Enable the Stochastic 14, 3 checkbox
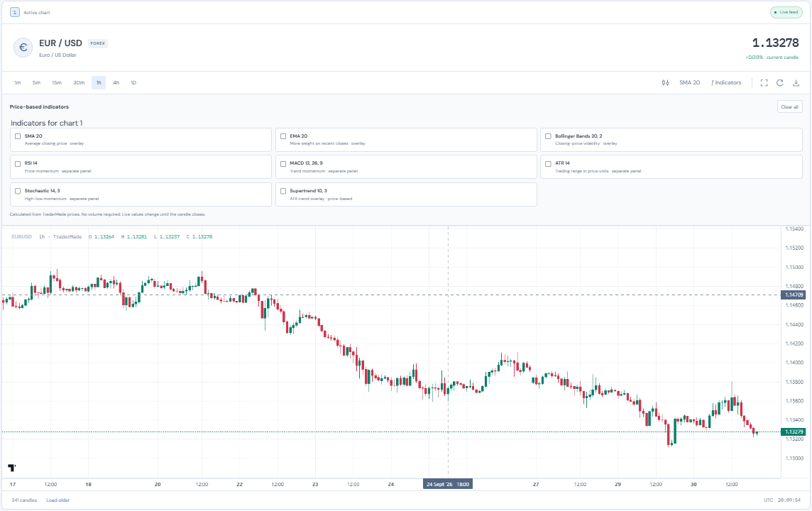Screen dimensions: 812x511 [18, 191]
